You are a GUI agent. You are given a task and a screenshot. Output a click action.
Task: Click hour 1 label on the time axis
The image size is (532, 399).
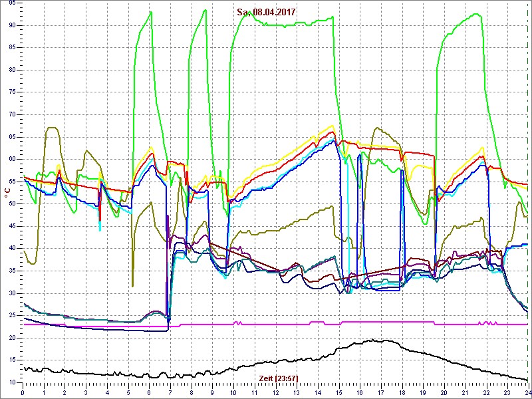point(44,392)
